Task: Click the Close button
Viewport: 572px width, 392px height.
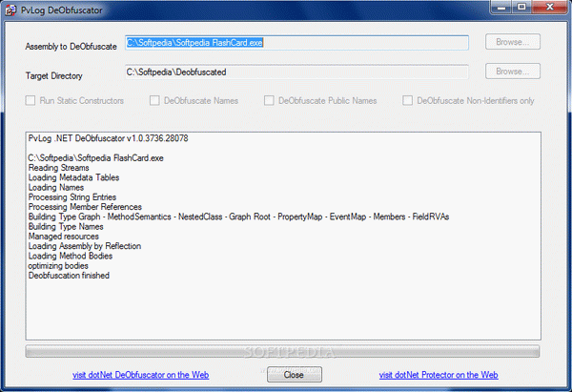Action: tap(294, 375)
